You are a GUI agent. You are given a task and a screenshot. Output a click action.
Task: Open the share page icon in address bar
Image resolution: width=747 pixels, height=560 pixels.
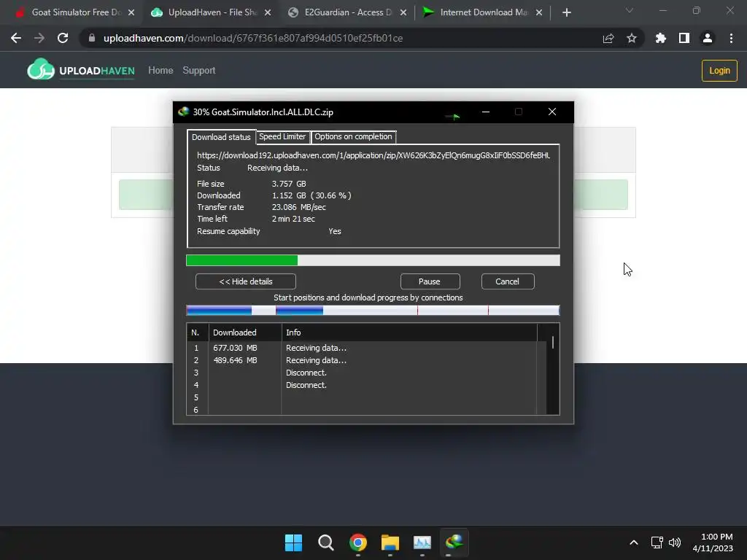pyautogui.click(x=608, y=38)
